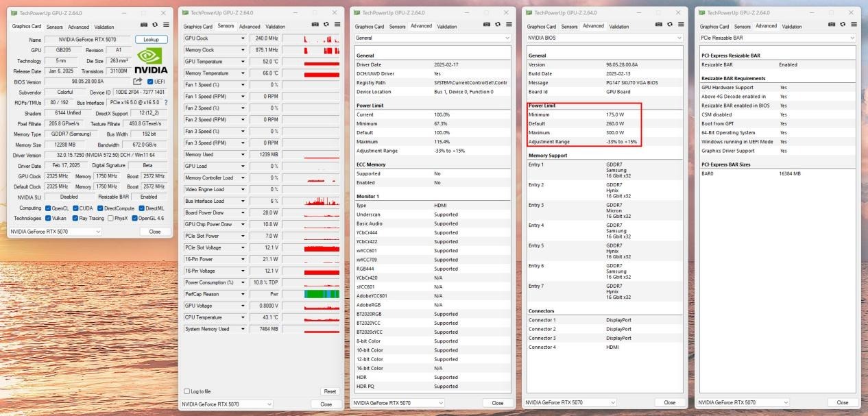The height and width of the screenshot is (416, 868).
Task: Switch to Graphics Card tab in NVIDIA BIOS window
Action: [x=542, y=27]
